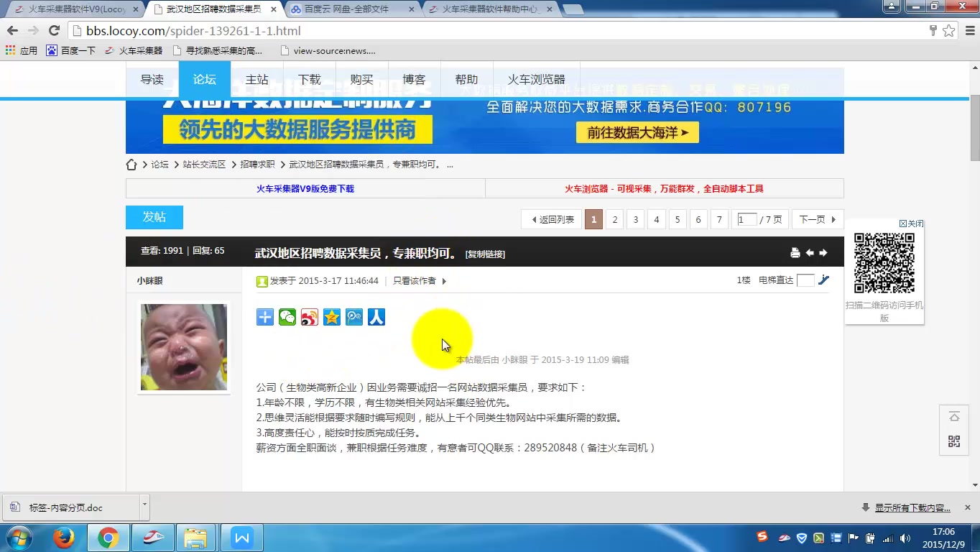The height and width of the screenshot is (552, 980).
Task: Click the forum home icon in breadcrumb
Action: coord(131,165)
